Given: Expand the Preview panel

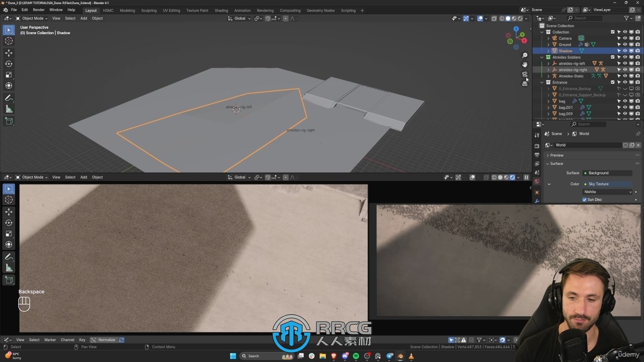Looking at the screenshot, I should coord(556,155).
